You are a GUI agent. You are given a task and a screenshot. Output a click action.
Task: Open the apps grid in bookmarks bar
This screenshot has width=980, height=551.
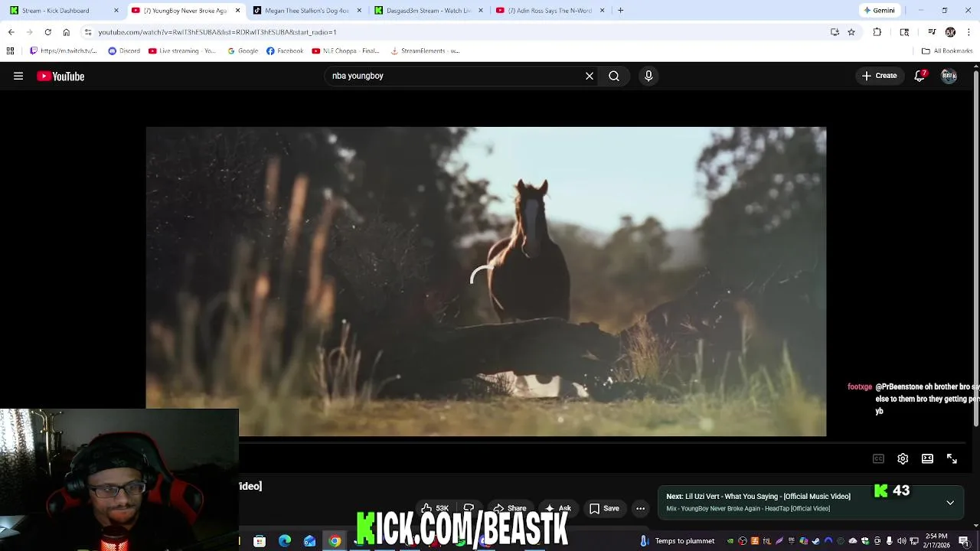coord(10,51)
